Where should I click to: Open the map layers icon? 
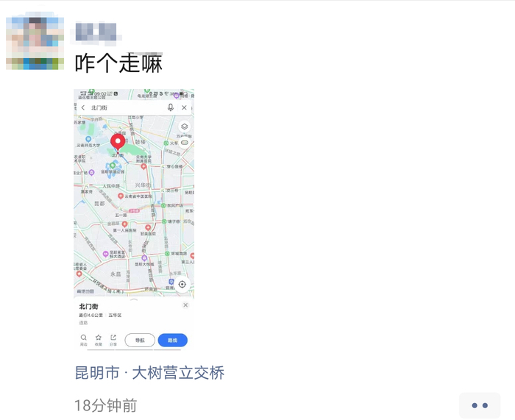click(x=184, y=127)
